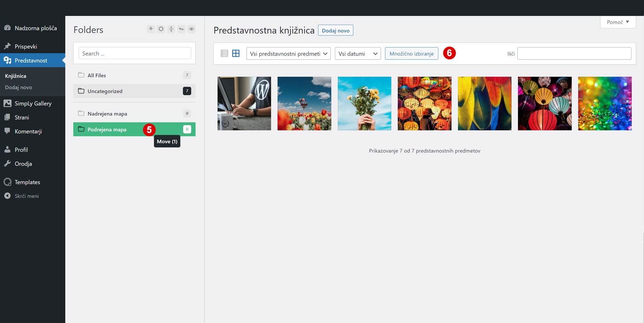
Task: Click the Predstavnostna knjižnica page title
Action: (264, 30)
